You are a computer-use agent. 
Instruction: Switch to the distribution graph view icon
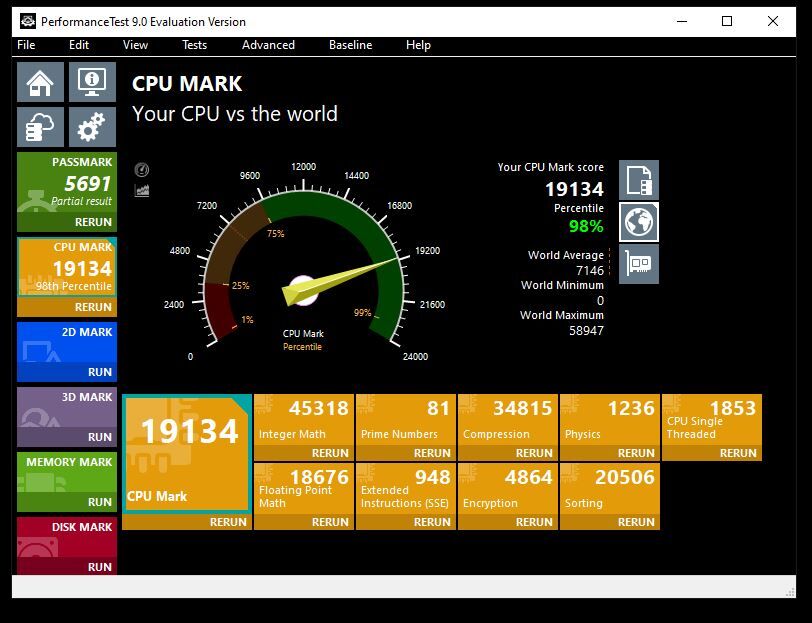pyautogui.click(x=142, y=191)
